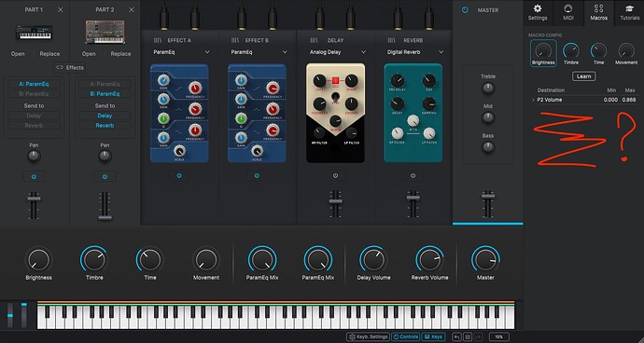Click the Master volume fader
This screenshot has width=644, height=343.
[488, 197]
